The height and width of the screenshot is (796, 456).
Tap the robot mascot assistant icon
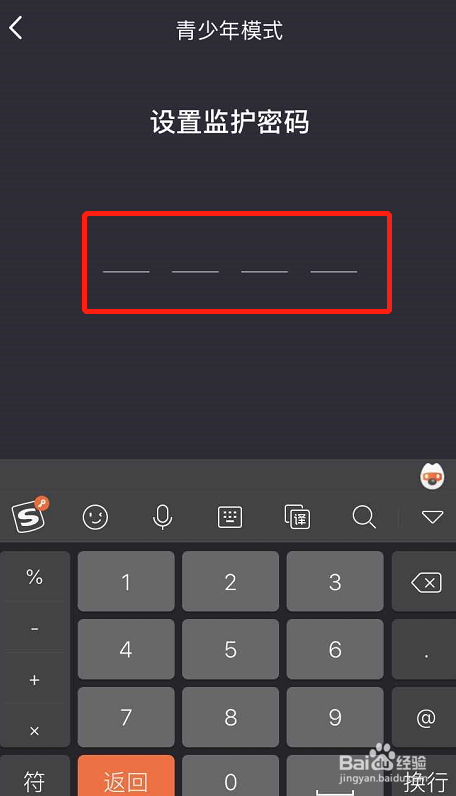pyautogui.click(x=432, y=476)
